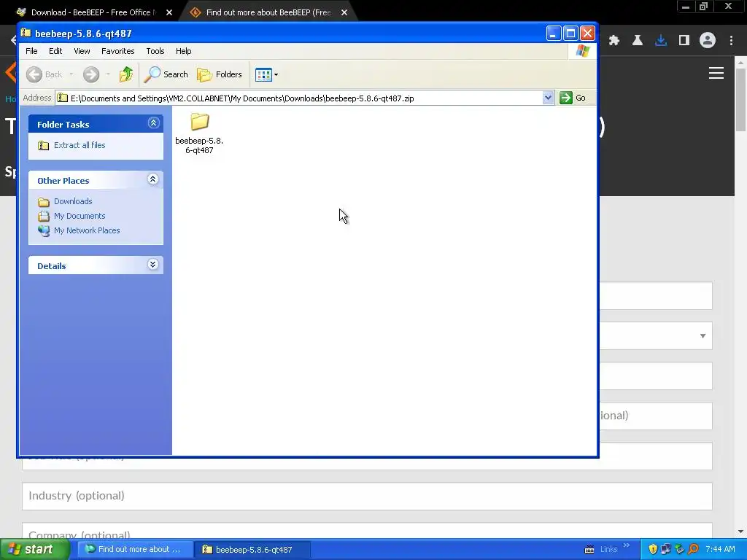Open the browser Extensions puzzle icon
Image resolution: width=747 pixels, height=560 pixels.
click(614, 41)
